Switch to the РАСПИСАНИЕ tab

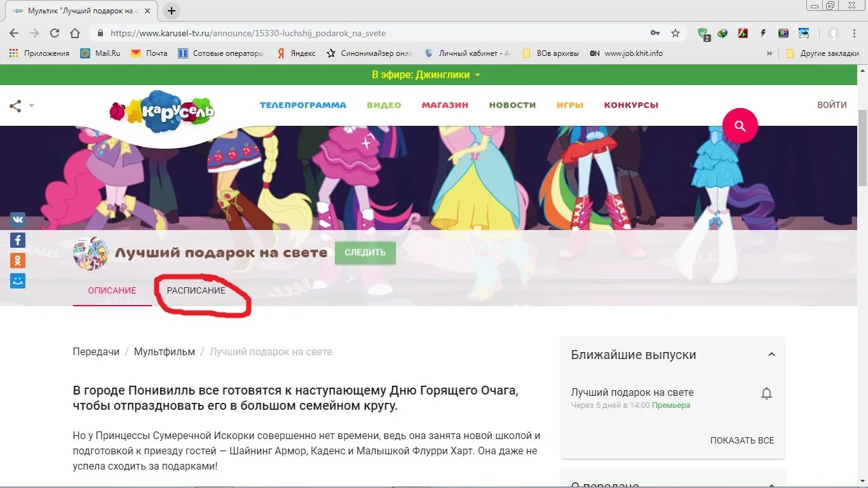(196, 290)
